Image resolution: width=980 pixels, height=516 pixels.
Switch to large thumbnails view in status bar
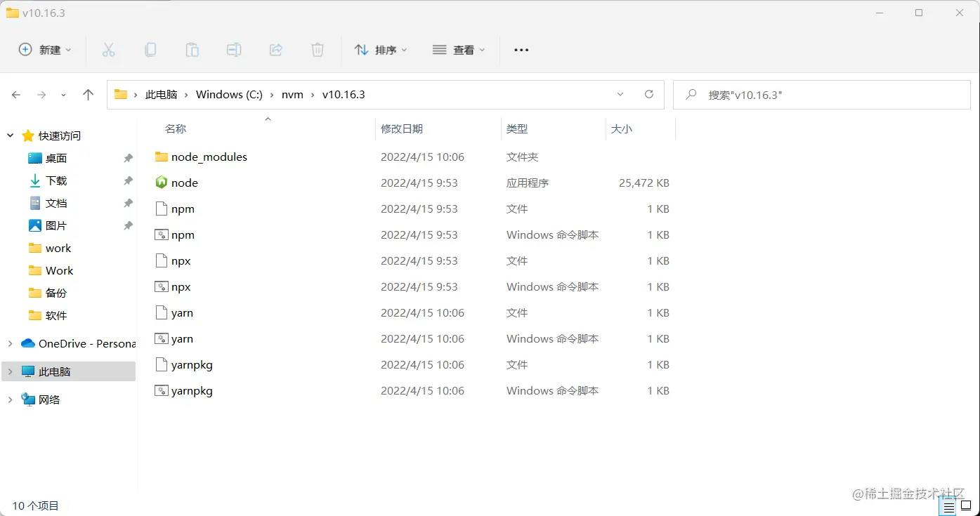point(965,505)
